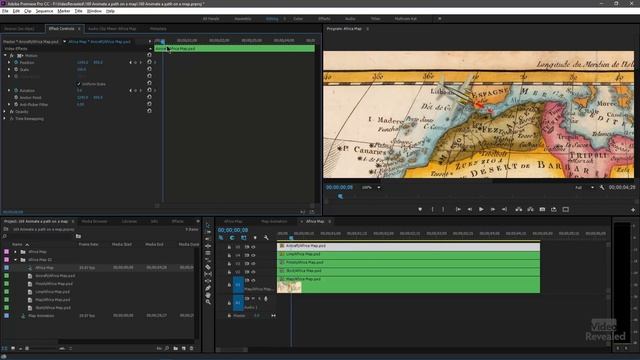The image size is (640, 360).
Task: Expand the Rotation property triangle
Action: tap(9, 90)
